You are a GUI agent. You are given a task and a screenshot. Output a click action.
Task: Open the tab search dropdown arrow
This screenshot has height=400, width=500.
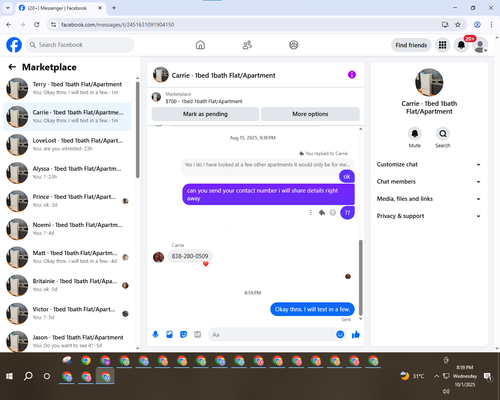click(x=8, y=8)
